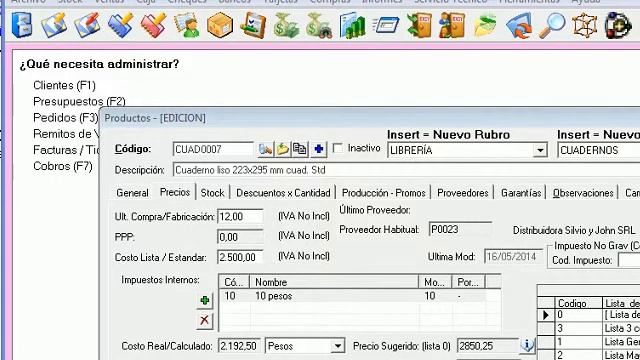The width and height of the screenshot is (640, 360).
Task: Open the blue file cabinet toolbar icon
Action: [22, 25]
